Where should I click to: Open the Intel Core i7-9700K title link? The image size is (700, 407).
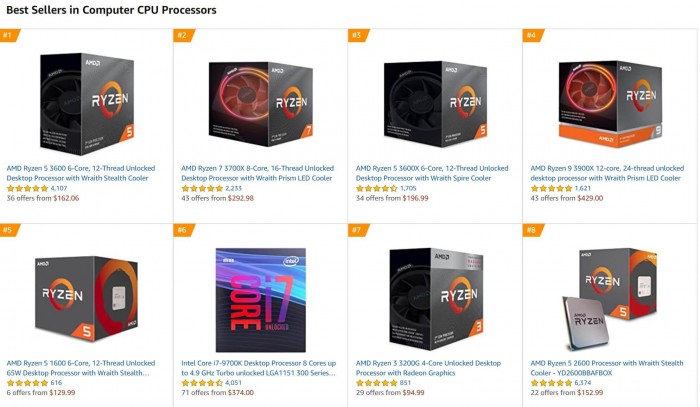[259, 365]
